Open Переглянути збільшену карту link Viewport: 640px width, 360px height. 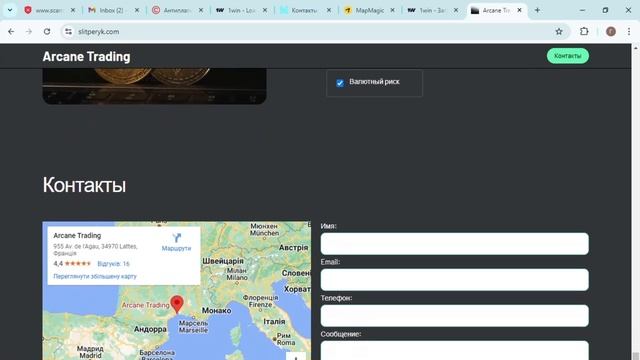(x=95, y=276)
